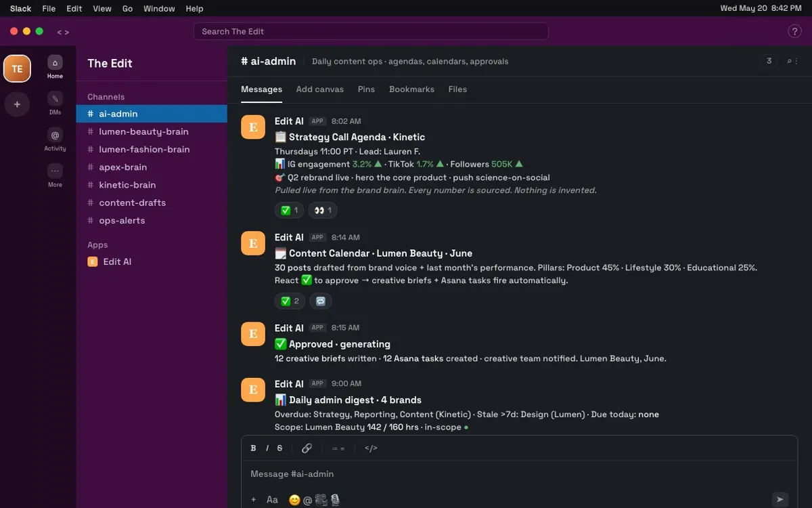The width and height of the screenshot is (812, 508).
Task: Open the View menu in menu bar
Action: pos(102,9)
